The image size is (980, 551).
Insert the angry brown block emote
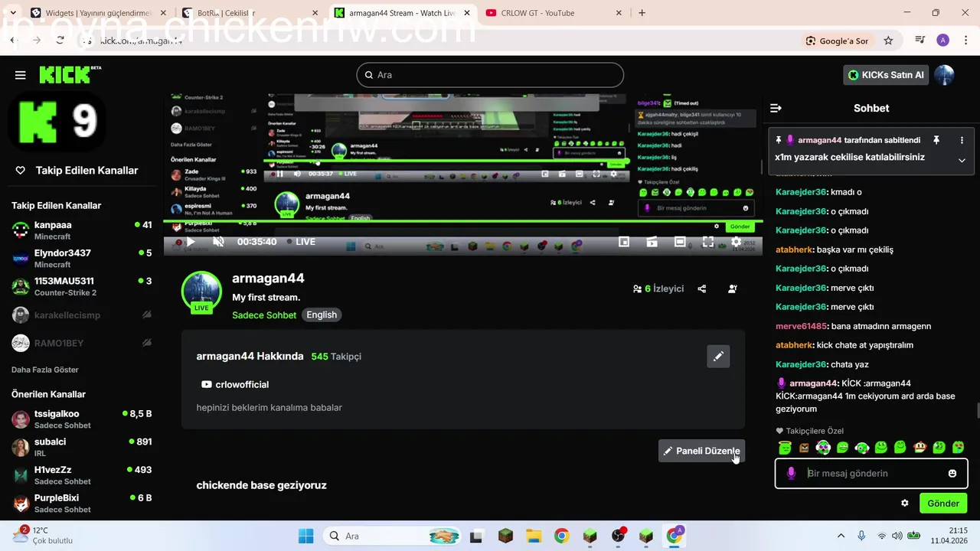pyautogui.click(x=804, y=448)
